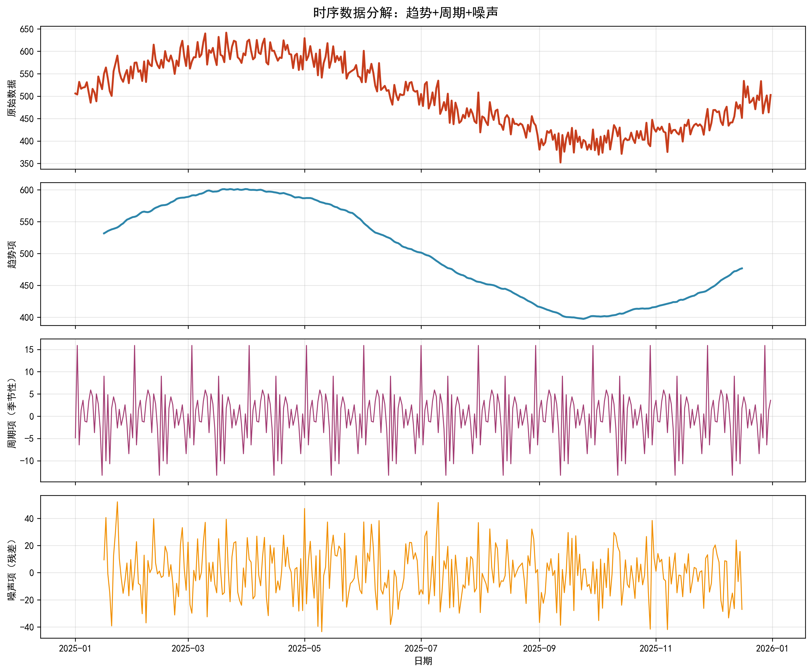Click the 2026-01 date tick label
812x672 pixels.
772,648
